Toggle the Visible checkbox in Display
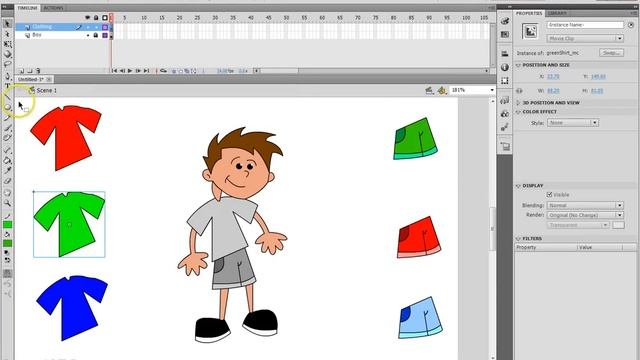Image resolution: width=640 pixels, height=360 pixels. [x=549, y=195]
